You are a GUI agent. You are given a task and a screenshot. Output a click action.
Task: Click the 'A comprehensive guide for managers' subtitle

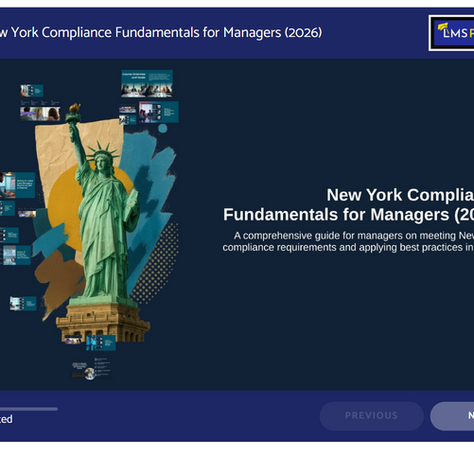point(348,241)
